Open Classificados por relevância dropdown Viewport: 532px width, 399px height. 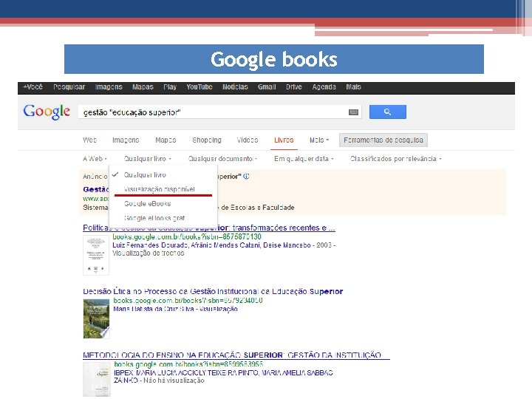pyautogui.click(x=396, y=158)
